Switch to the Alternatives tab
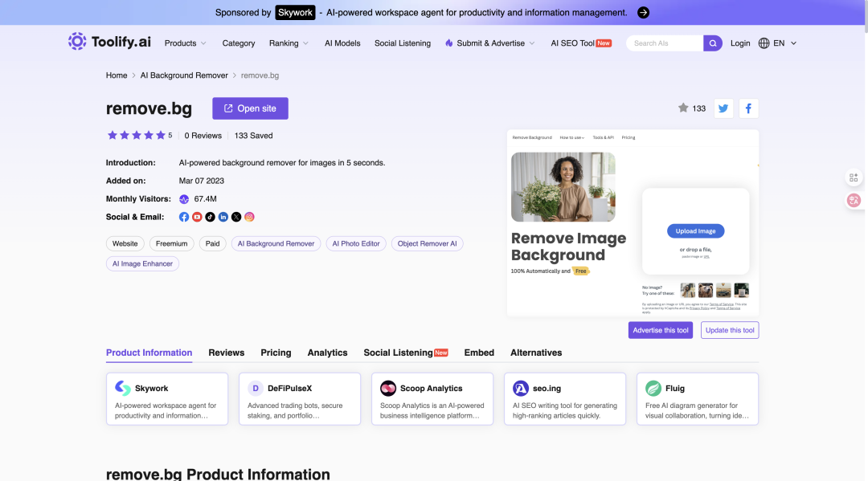This screenshot has height=481, width=868. coord(536,353)
